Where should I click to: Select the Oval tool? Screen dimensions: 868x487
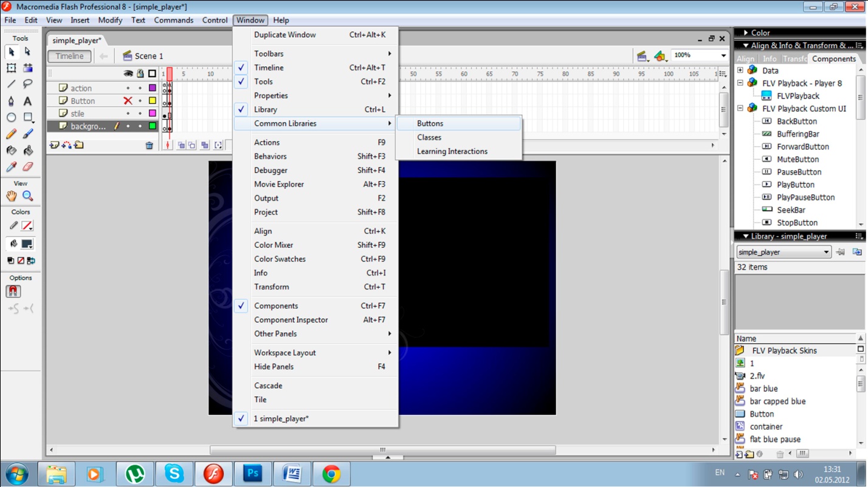coord(12,117)
